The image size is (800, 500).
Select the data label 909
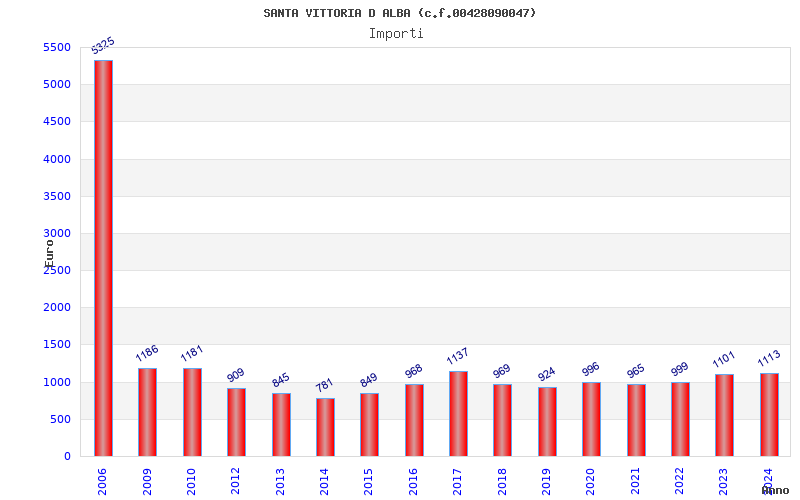pos(236,375)
